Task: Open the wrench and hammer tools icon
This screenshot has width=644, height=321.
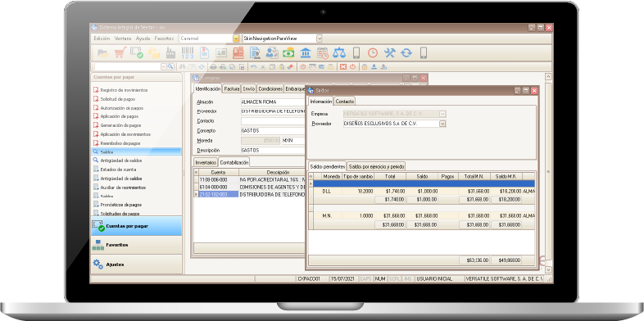Action: coord(389,53)
